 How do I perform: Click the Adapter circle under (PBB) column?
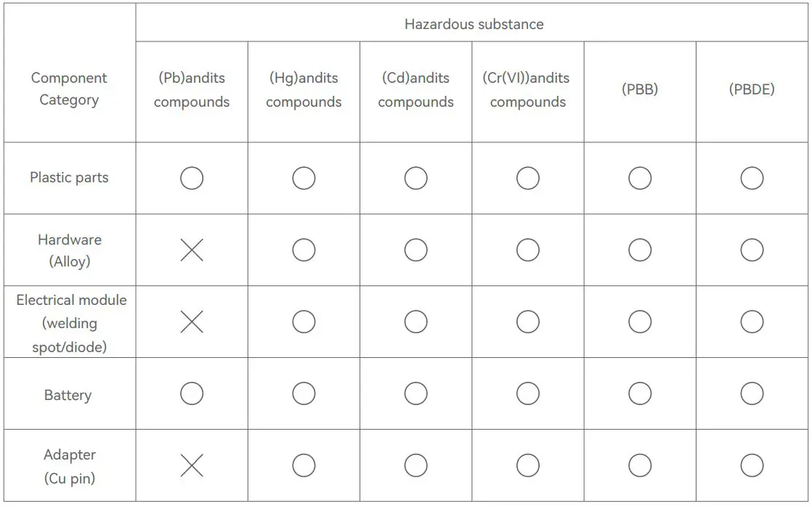(x=640, y=465)
